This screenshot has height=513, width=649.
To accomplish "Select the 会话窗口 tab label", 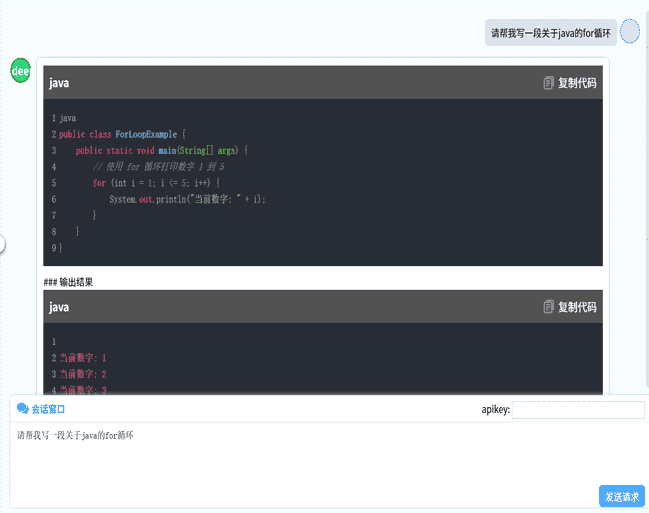I will click(x=48, y=409).
